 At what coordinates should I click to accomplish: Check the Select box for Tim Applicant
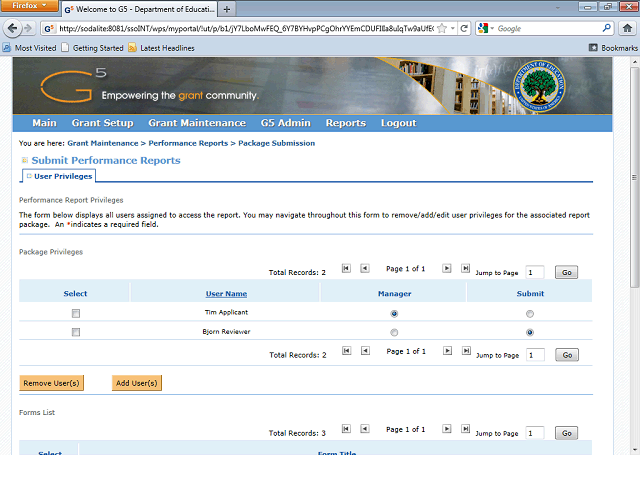click(76, 313)
